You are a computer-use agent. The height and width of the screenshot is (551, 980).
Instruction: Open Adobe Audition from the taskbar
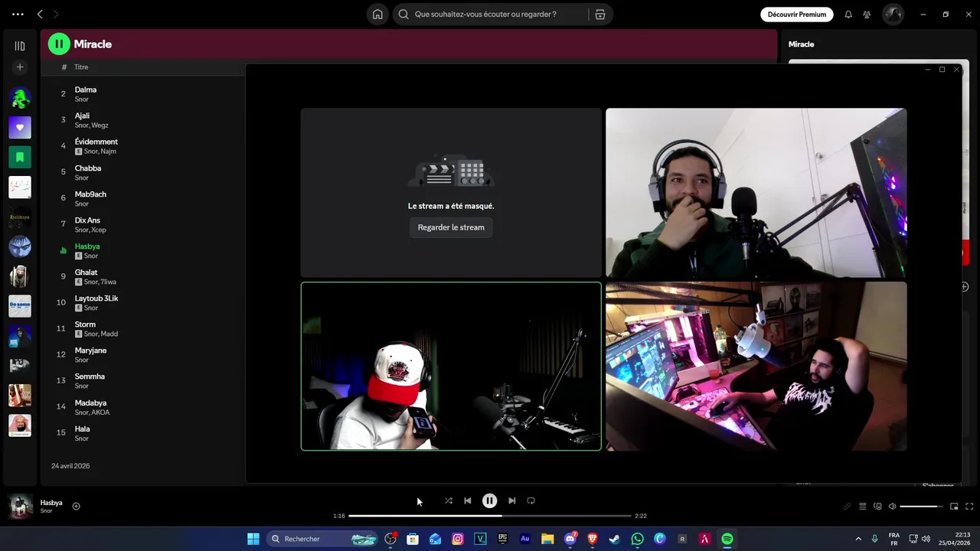tap(525, 539)
